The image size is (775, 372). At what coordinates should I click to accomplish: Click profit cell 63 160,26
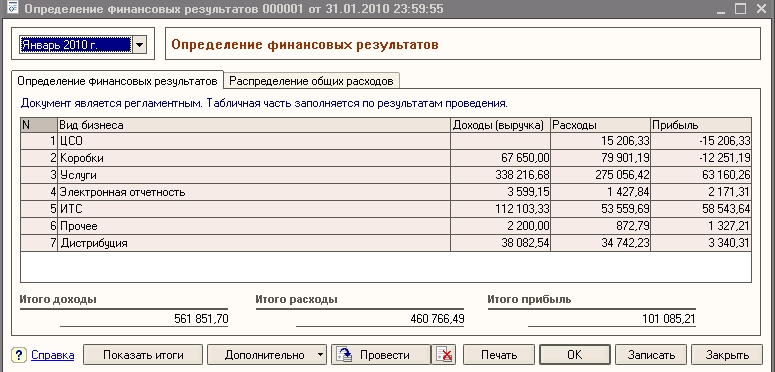click(701, 175)
